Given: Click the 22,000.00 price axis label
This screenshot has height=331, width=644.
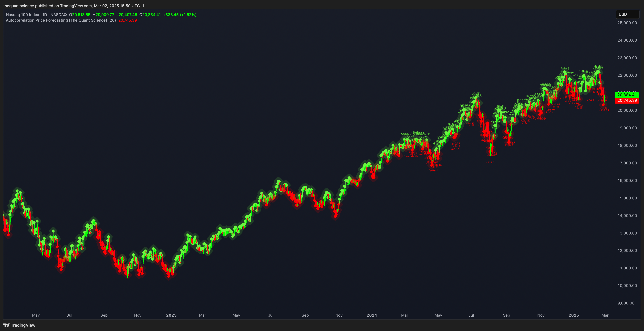Looking at the screenshot, I should click(627, 75).
